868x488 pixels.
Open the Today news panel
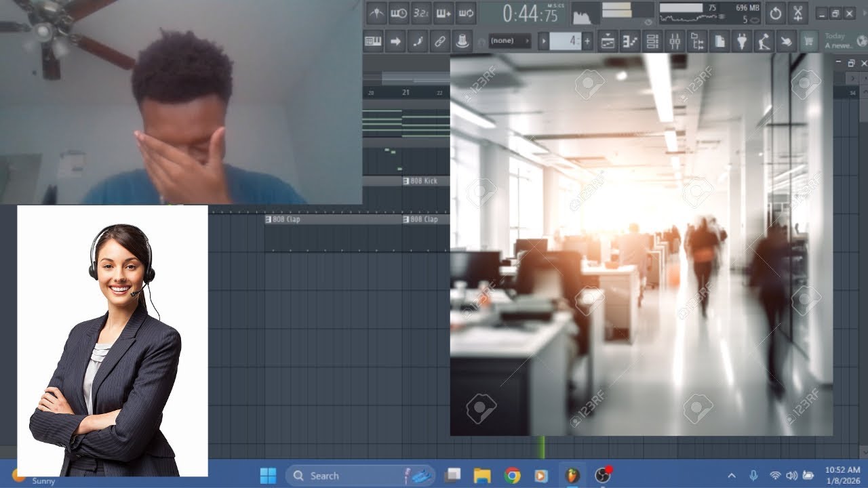tap(844, 41)
